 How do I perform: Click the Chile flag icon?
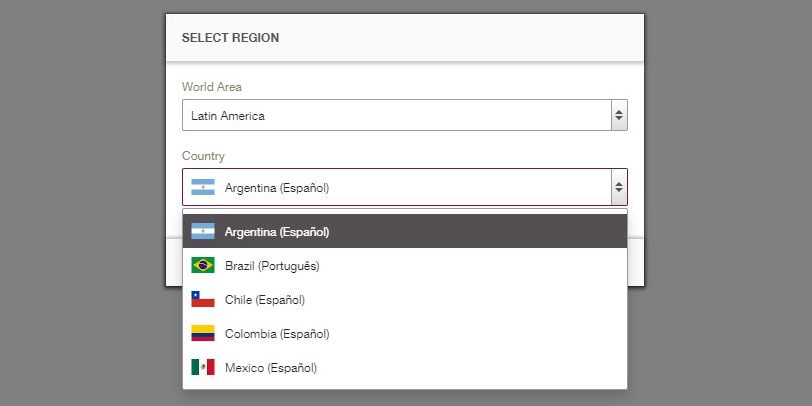(x=202, y=299)
